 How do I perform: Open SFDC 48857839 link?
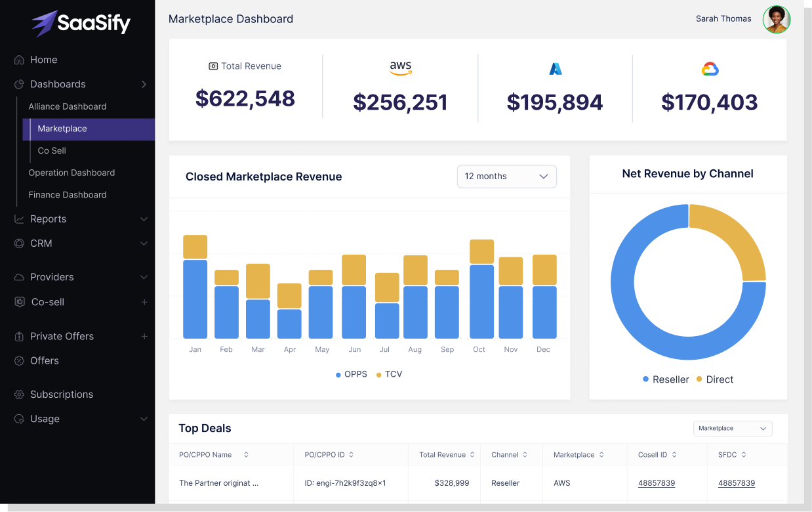737,483
